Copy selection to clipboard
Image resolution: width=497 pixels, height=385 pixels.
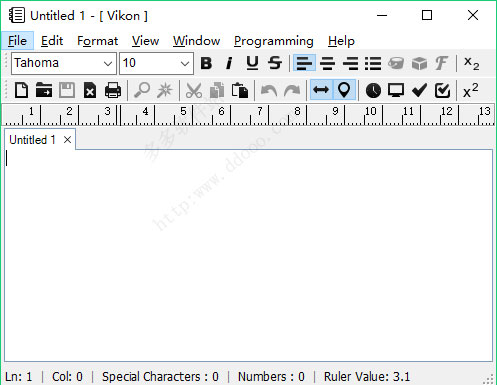point(217,90)
